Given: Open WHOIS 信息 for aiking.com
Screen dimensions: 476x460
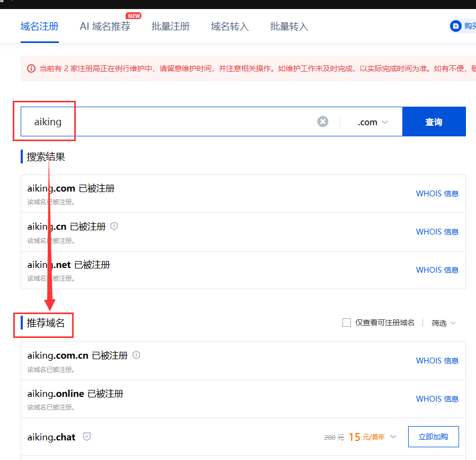Looking at the screenshot, I should (x=437, y=194).
